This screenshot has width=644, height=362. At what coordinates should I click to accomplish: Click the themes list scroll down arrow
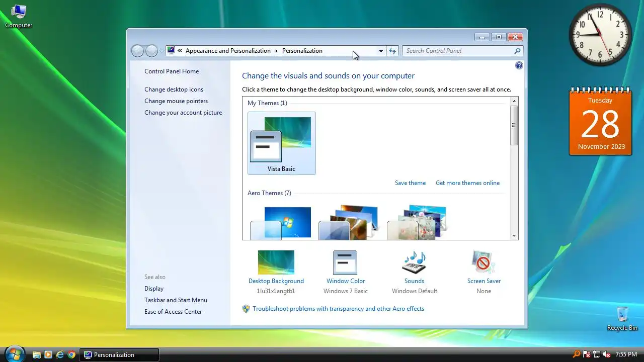(514, 235)
